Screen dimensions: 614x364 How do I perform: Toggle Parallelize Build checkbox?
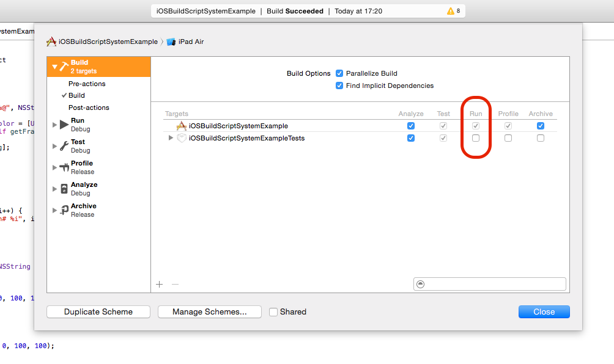[339, 73]
